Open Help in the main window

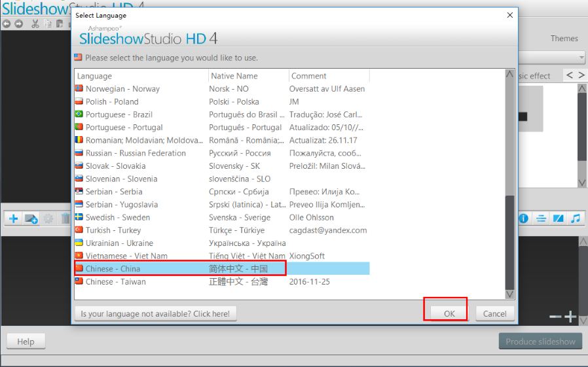(26, 341)
